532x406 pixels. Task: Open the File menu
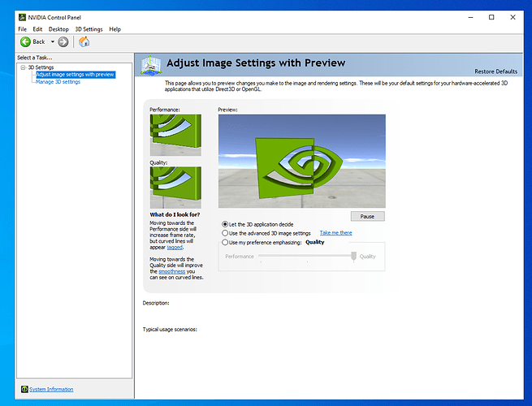23,29
